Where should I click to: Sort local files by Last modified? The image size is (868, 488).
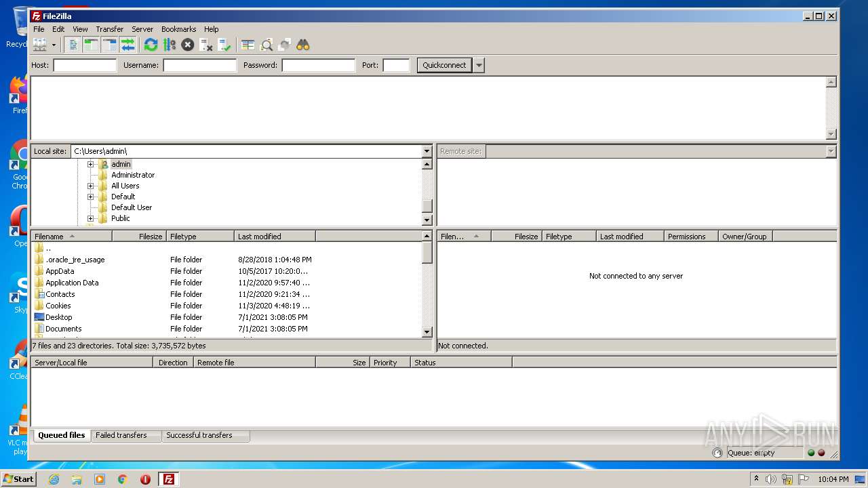point(275,237)
